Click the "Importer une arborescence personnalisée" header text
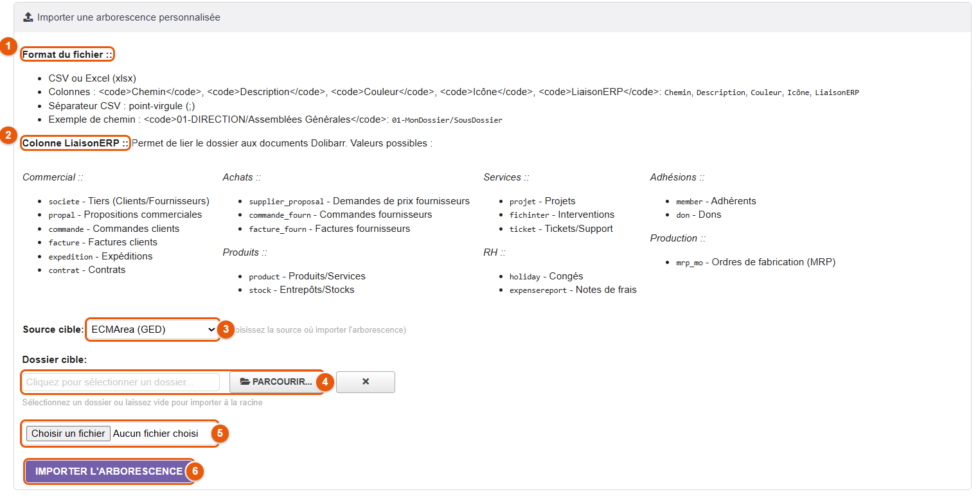The height and width of the screenshot is (501, 980). [129, 17]
